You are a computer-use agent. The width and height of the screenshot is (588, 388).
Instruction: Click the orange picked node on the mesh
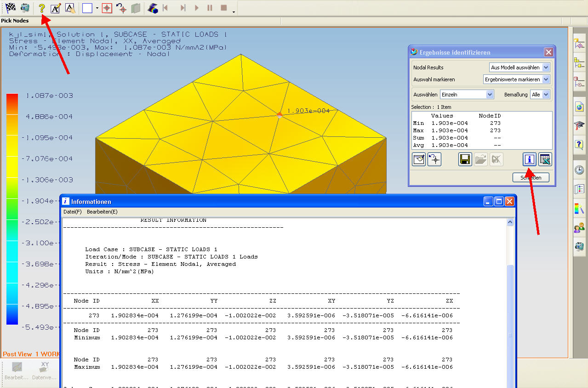[x=279, y=115]
